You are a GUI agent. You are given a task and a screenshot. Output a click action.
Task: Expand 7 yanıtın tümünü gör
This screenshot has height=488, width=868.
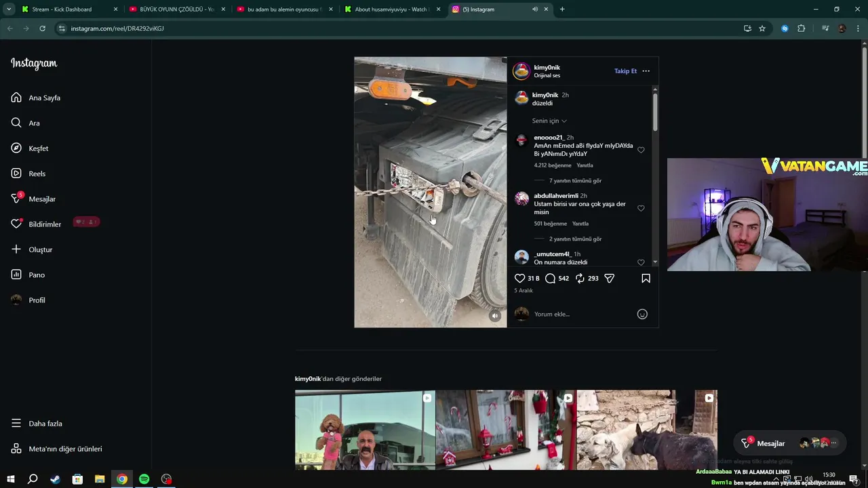click(x=575, y=181)
